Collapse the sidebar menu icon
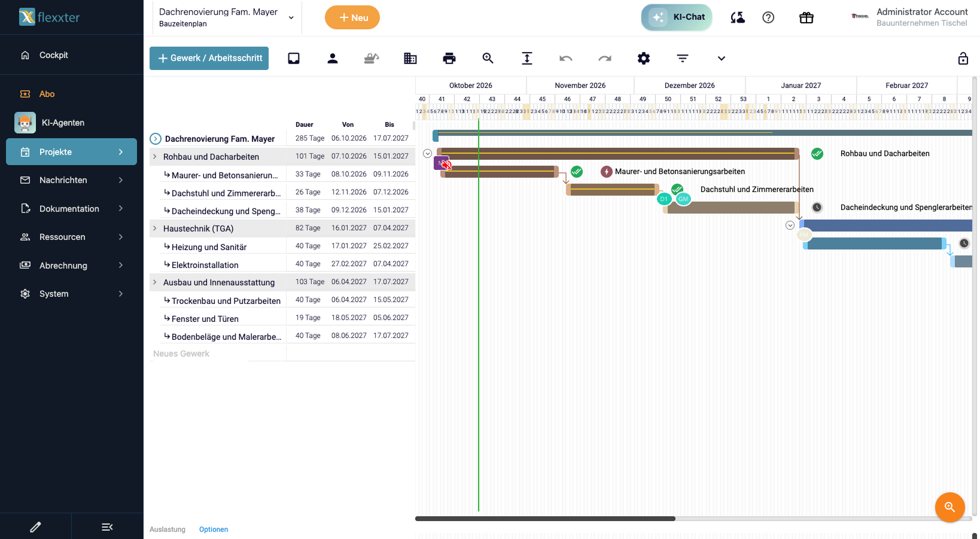Image resolution: width=980 pixels, height=539 pixels. coord(107,527)
